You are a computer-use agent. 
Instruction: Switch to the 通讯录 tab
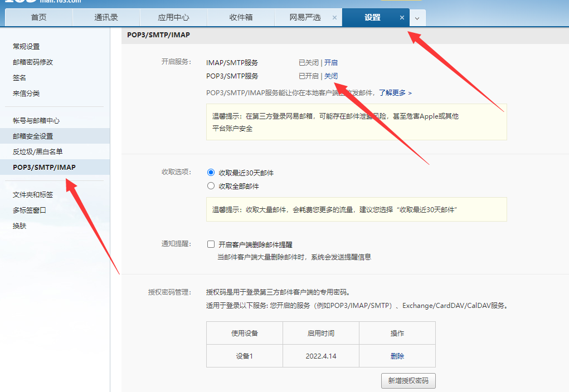(106, 17)
